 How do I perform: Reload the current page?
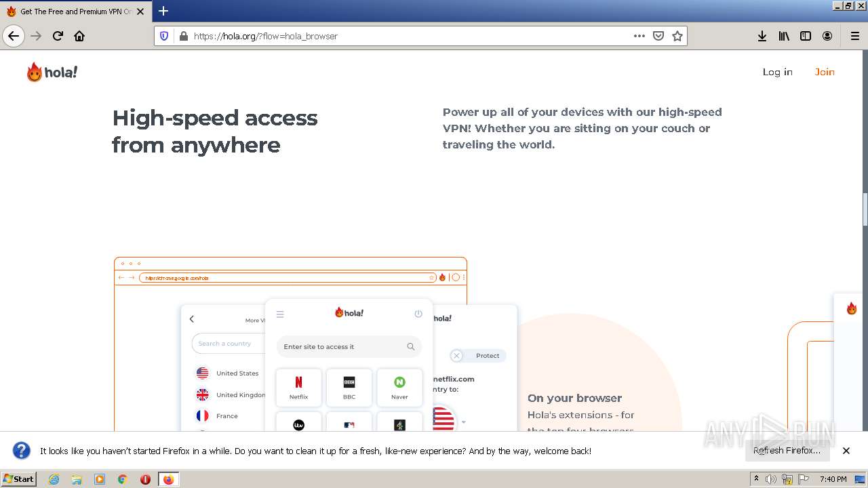pos(58,36)
